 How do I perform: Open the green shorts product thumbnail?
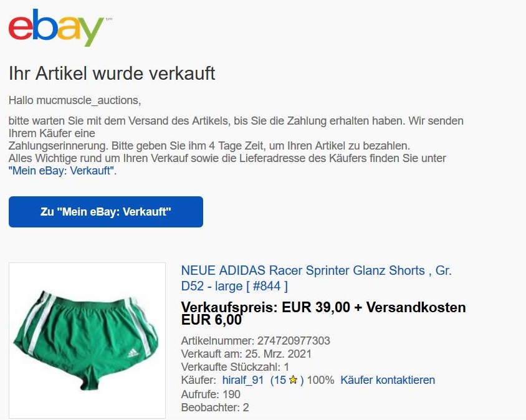[87, 340]
